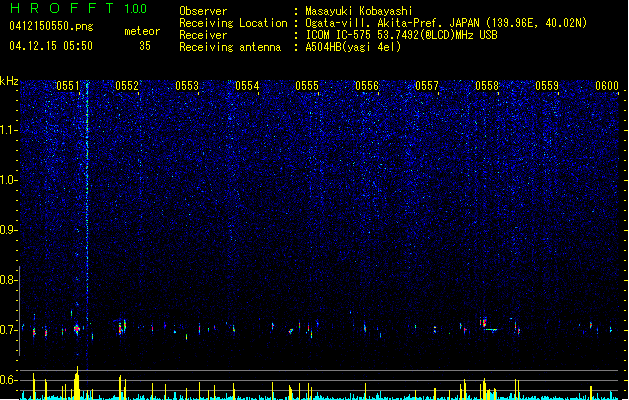Click the 0555 time marker
This screenshot has width=629, height=400.
(307, 86)
